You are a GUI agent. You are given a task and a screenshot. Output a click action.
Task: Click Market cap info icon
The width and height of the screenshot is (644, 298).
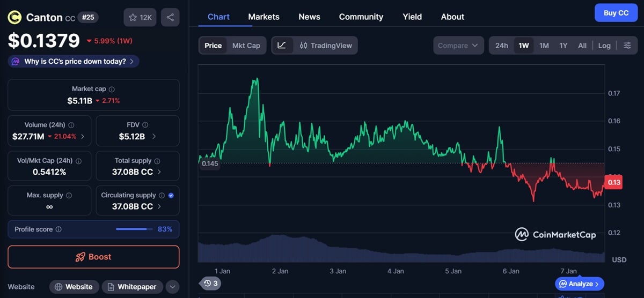coord(112,90)
